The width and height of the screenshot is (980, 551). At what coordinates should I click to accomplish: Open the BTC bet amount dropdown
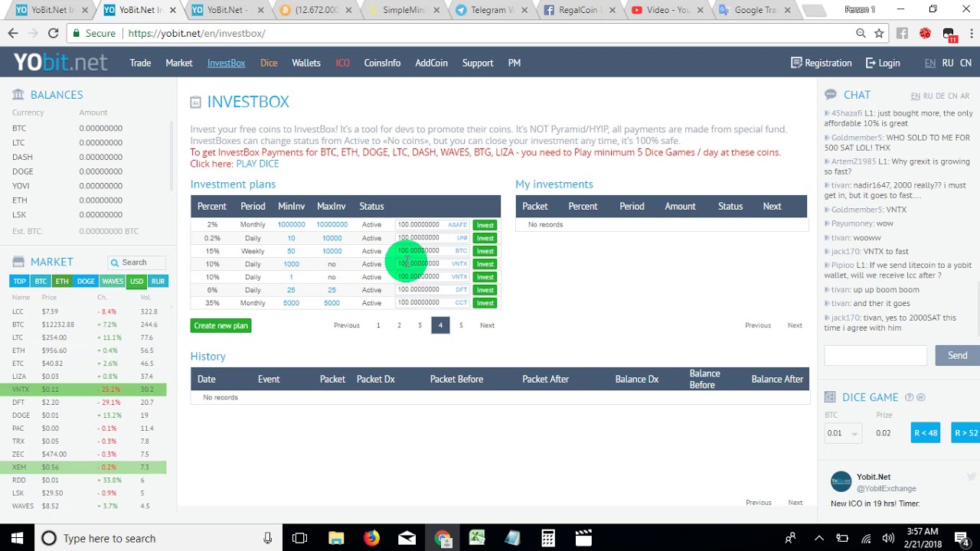(843, 433)
